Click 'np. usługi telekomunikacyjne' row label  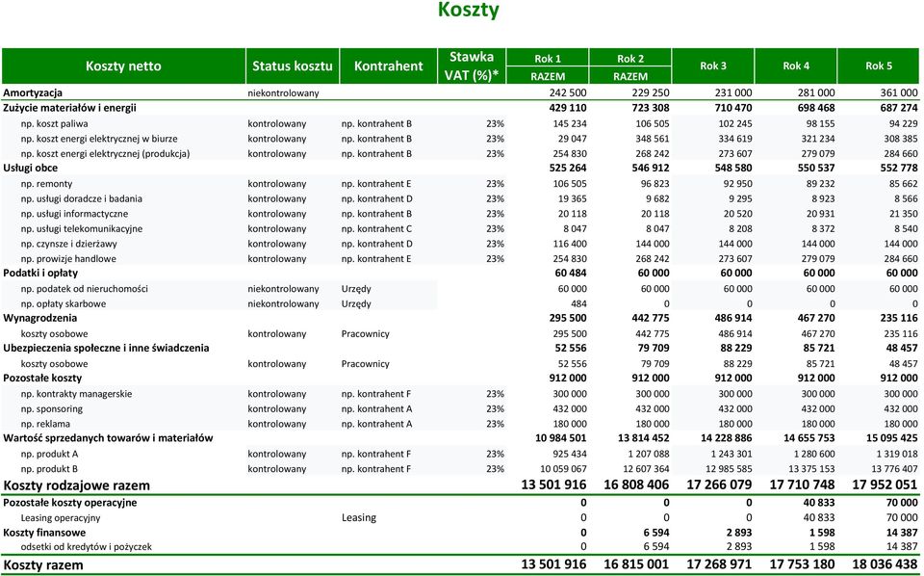81,228
